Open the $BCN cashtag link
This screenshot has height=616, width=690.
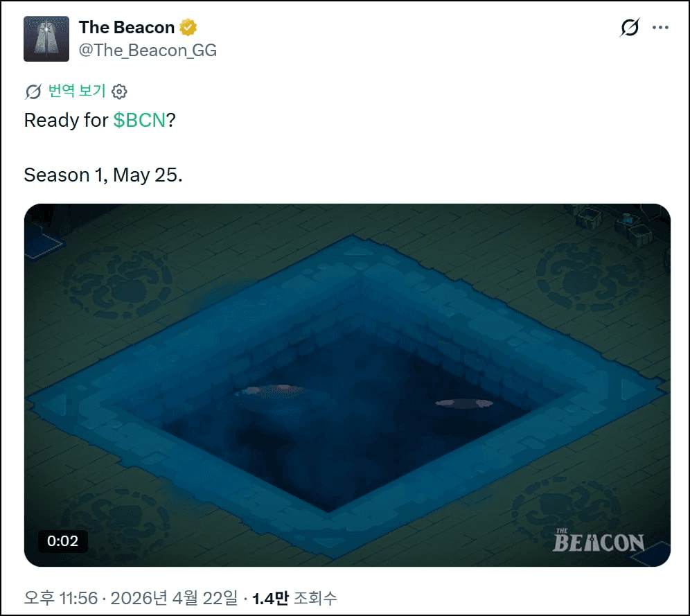point(139,120)
